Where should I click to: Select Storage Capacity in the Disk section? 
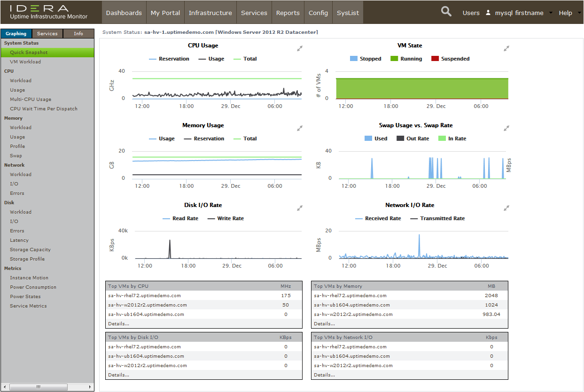click(x=30, y=250)
